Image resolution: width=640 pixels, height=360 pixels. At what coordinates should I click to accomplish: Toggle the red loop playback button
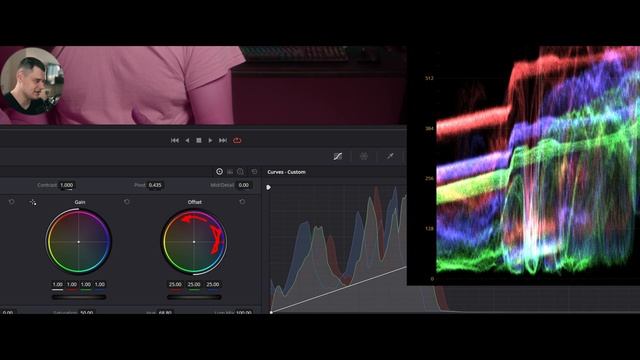tap(237, 140)
